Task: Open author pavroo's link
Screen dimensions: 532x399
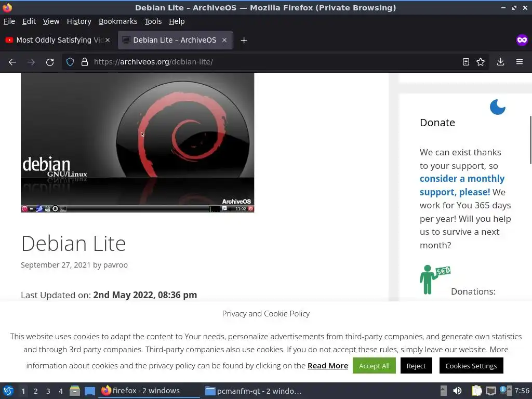Action: (x=115, y=264)
